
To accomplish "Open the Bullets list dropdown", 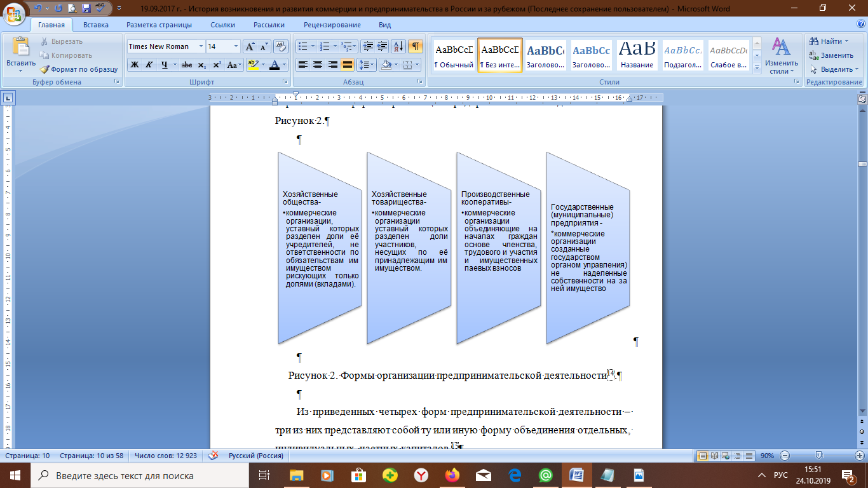I will click(x=312, y=46).
